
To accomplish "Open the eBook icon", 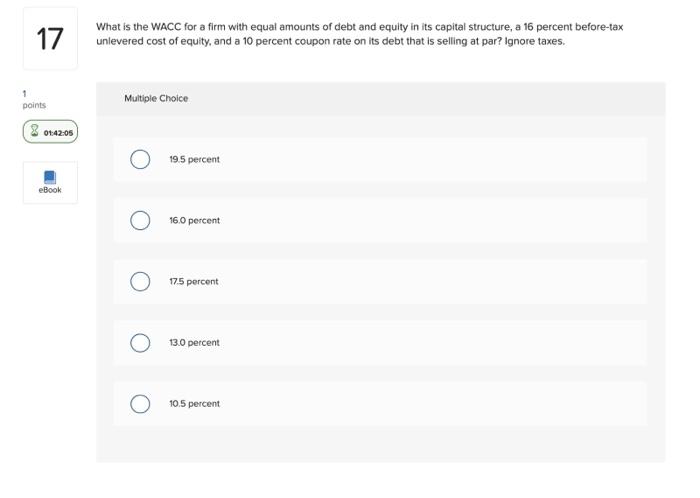I will [50, 176].
